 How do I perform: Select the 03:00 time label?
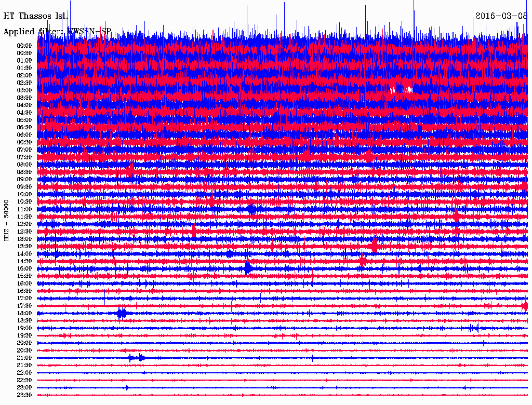click(x=24, y=90)
